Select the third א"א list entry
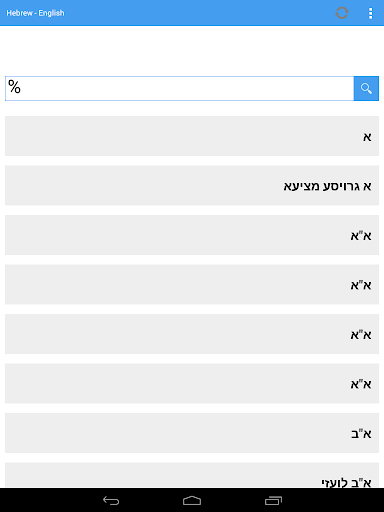This screenshot has height=512, width=384. point(192,334)
